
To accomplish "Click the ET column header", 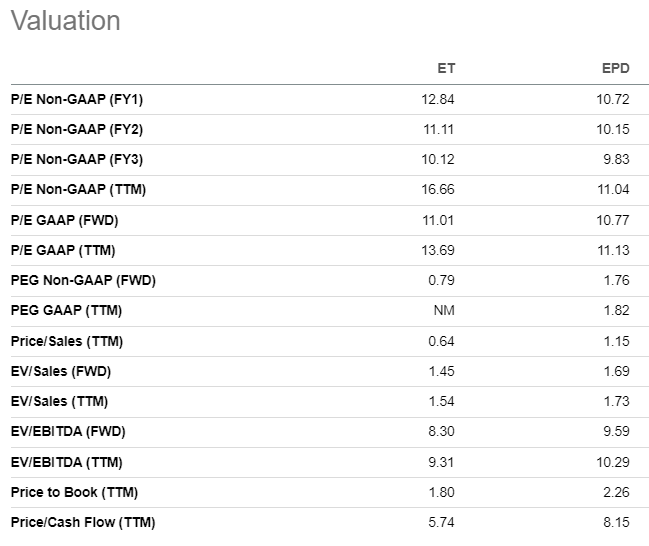I will pos(446,68).
